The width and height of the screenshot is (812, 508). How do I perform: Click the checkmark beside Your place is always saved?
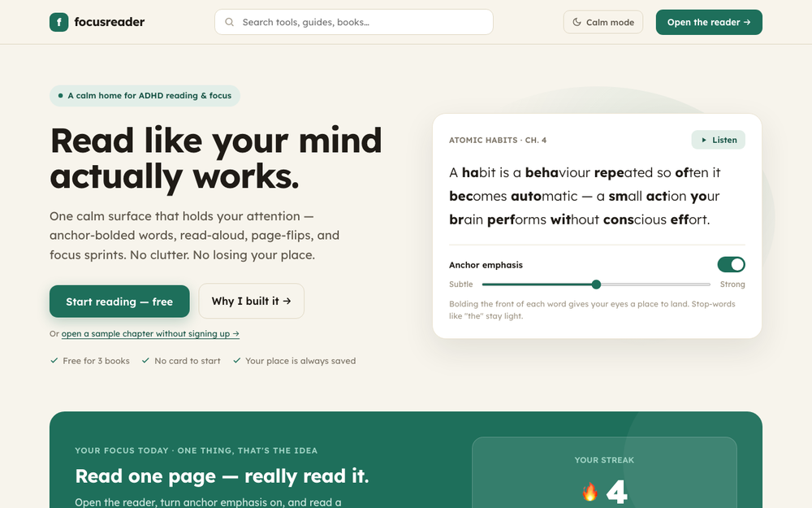236,360
